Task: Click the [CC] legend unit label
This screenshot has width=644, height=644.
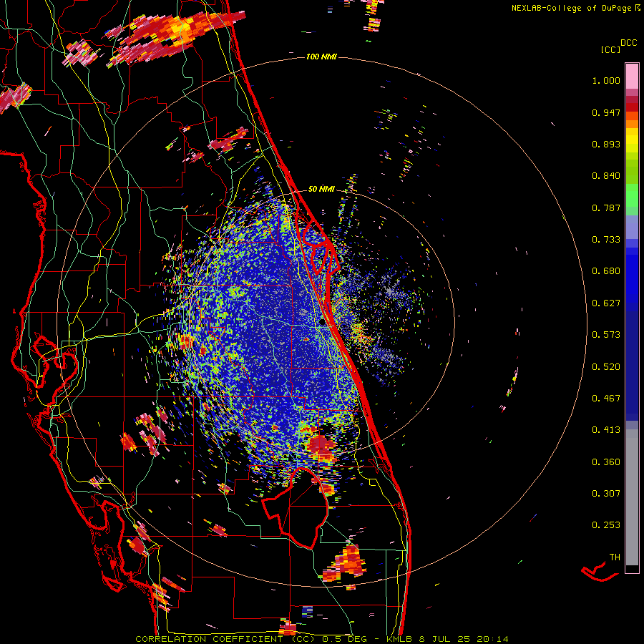Action: (x=610, y=49)
